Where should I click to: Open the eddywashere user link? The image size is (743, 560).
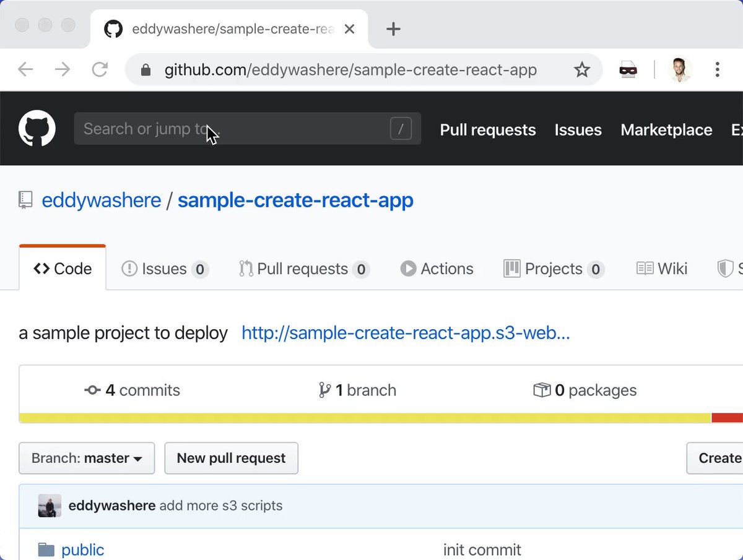(x=102, y=200)
